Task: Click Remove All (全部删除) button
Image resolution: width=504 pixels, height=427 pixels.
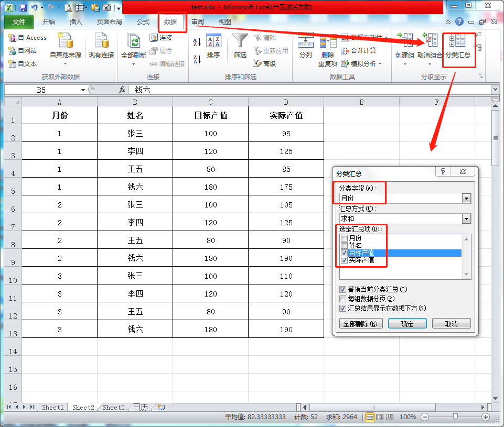Action: 361,324
